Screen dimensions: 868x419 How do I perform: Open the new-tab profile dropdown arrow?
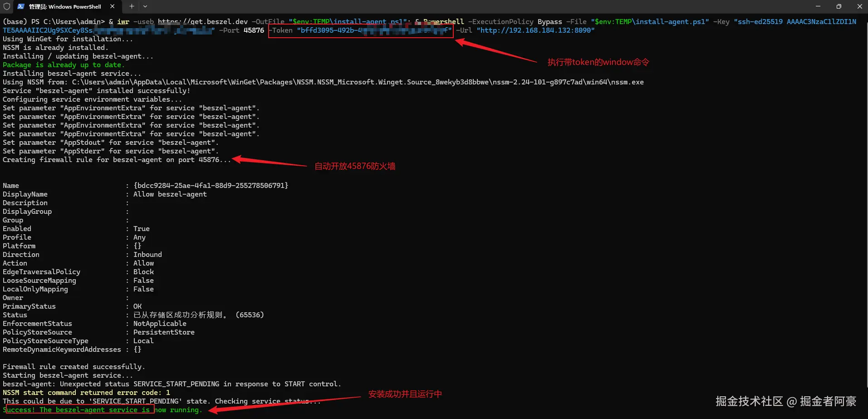(145, 6)
